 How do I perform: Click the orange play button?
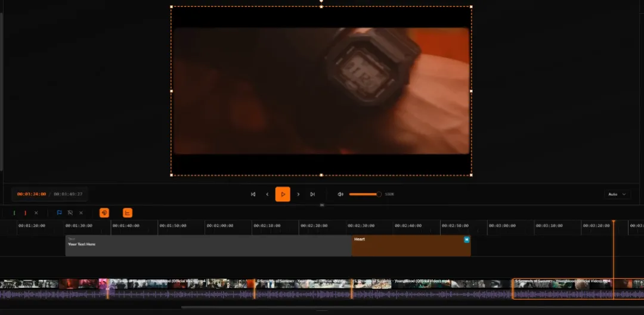tap(283, 194)
